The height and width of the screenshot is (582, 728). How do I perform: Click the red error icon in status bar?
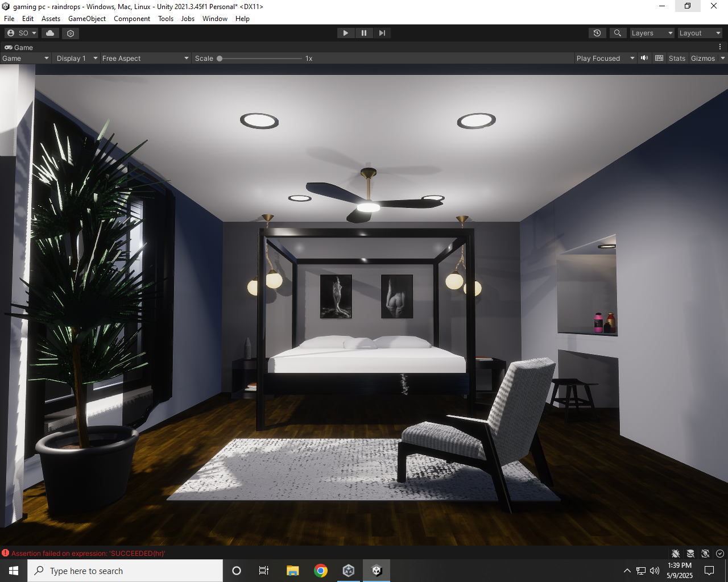pyautogui.click(x=6, y=553)
